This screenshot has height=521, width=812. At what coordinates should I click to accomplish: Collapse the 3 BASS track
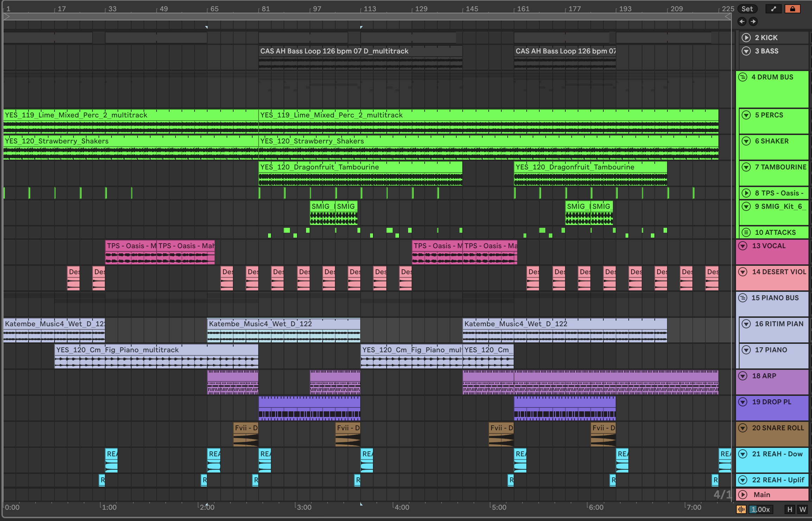(x=746, y=51)
